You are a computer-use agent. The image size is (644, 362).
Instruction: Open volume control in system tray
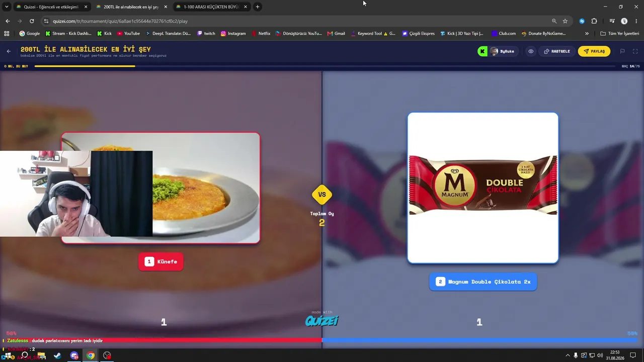tap(600, 355)
